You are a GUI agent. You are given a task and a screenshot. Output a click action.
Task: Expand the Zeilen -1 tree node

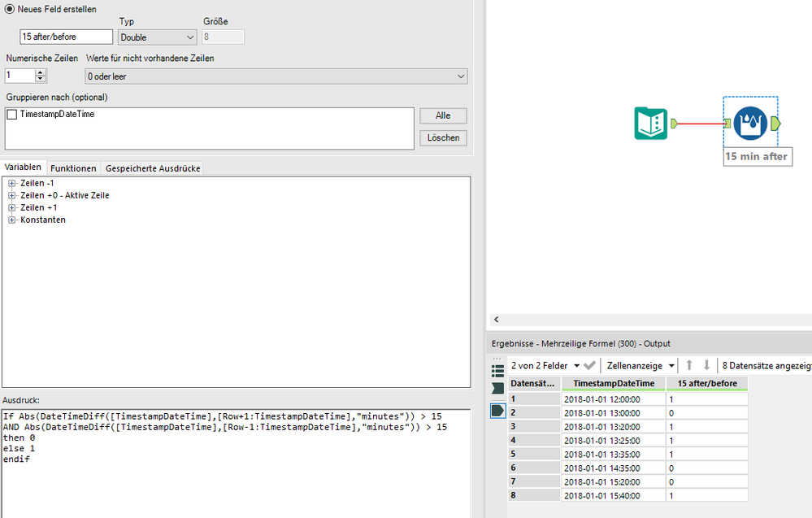(11, 183)
